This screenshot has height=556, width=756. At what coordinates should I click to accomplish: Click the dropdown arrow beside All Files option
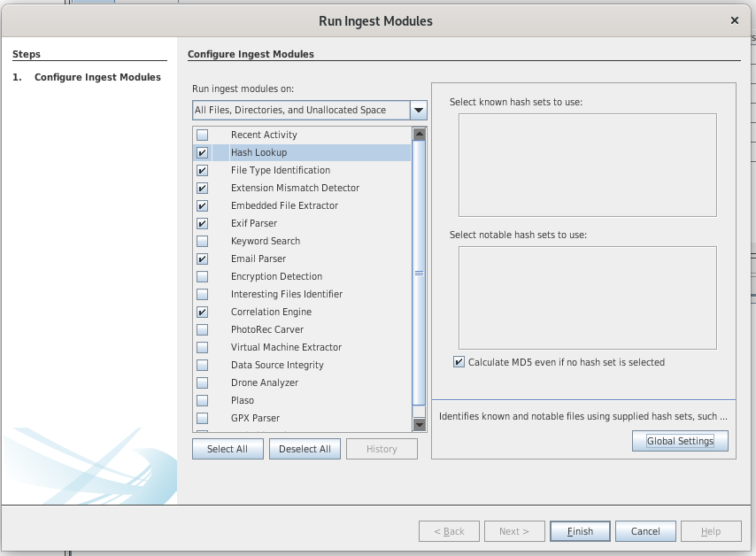click(419, 111)
